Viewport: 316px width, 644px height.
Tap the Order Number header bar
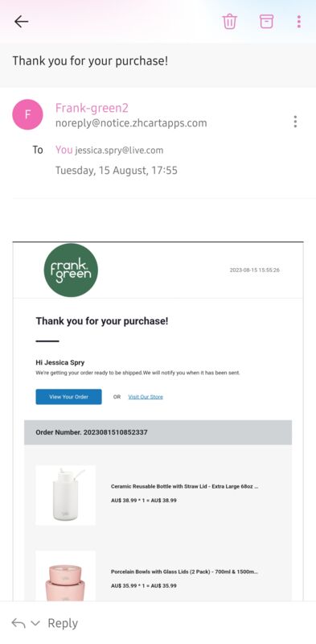click(x=158, y=432)
